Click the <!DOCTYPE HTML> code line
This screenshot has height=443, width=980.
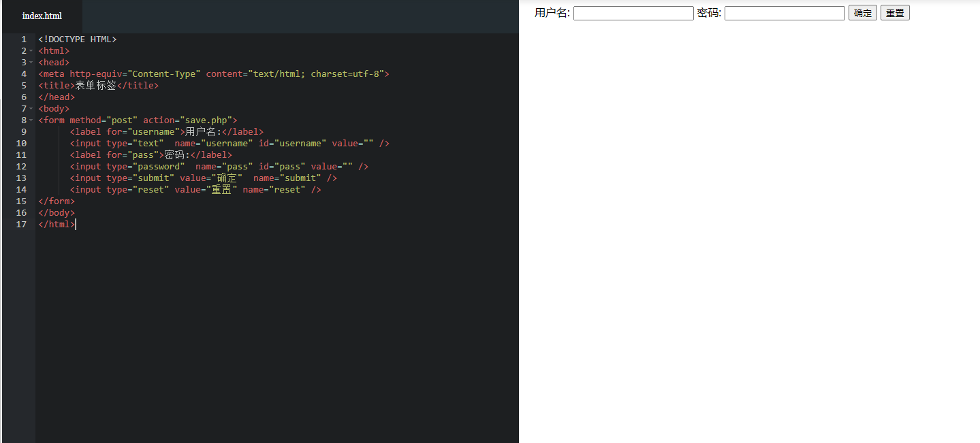tap(78, 39)
